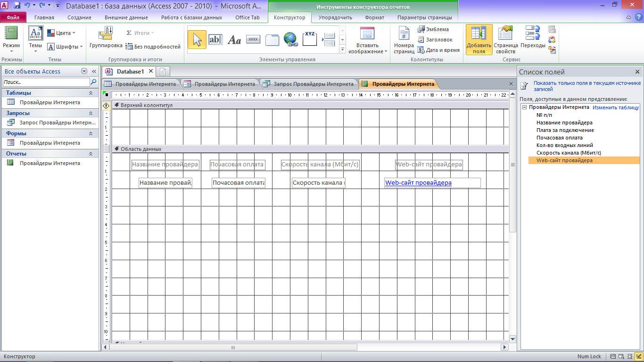Screen dimensions: 644x362
Task: Switch to Упорядочить ribbon tab
Action: (x=335, y=17)
